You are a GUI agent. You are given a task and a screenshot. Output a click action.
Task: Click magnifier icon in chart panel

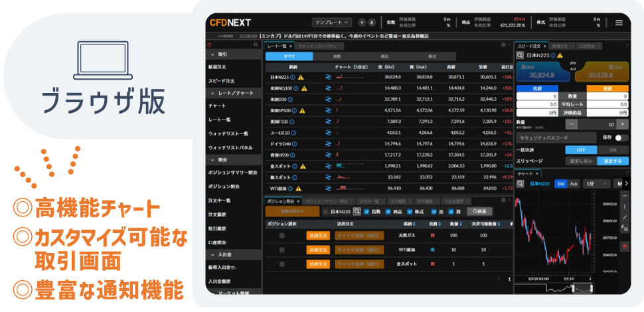(x=520, y=183)
